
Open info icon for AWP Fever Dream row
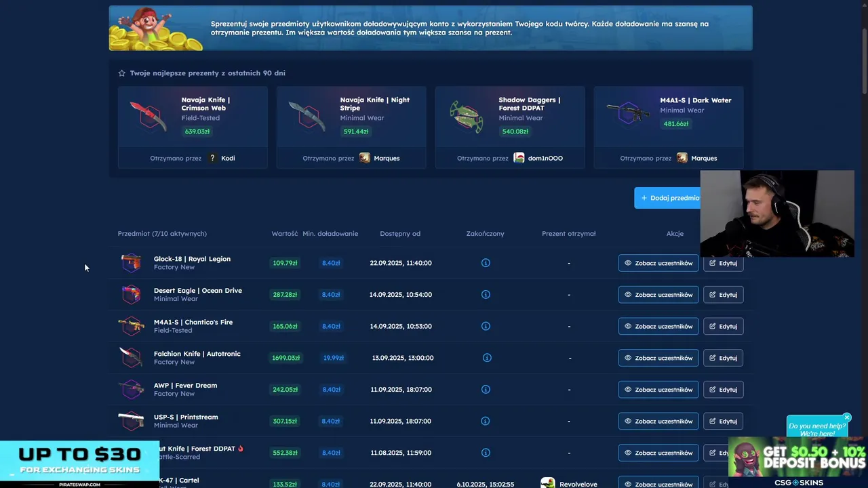[x=486, y=390]
